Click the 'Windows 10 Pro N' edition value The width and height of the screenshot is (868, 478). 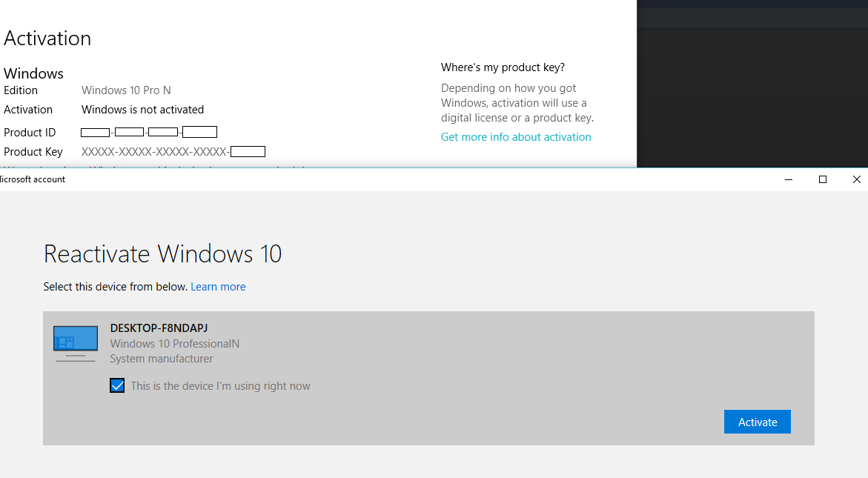126,90
